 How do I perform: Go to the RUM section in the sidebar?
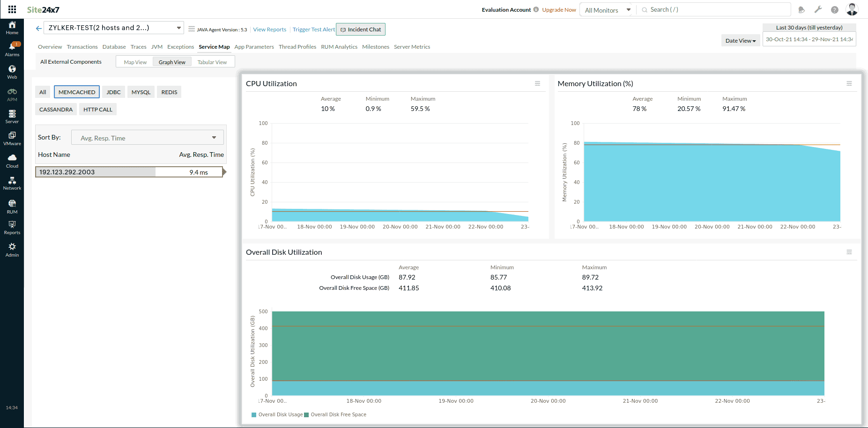coord(12,205)
